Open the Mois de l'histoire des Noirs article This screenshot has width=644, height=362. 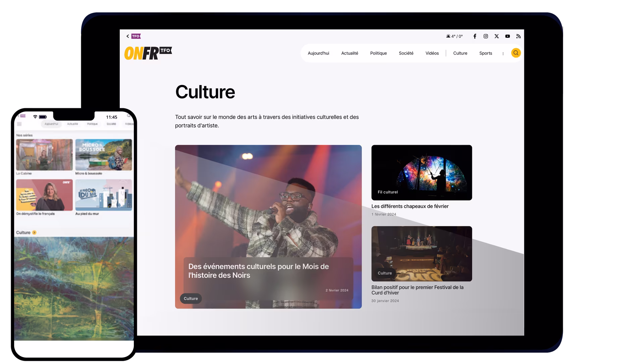tap(258, 271)
